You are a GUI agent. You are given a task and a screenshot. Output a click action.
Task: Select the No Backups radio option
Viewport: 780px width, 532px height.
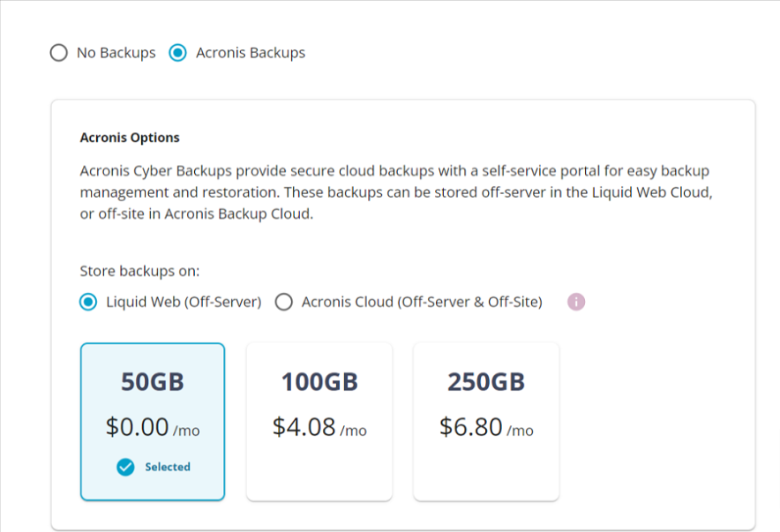(x=59, y=53)
